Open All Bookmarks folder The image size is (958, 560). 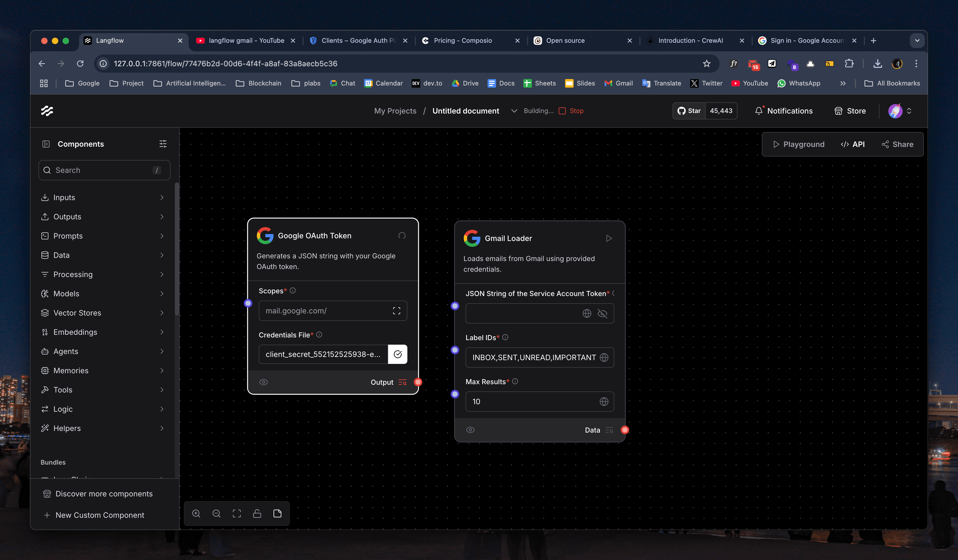(892, 83)
